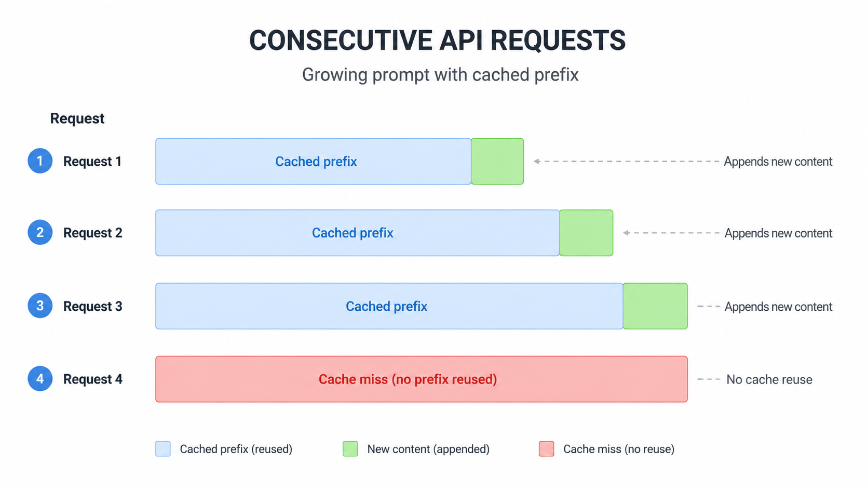Screen dimensions: 868x489
Task: Click the blue number 4 circle badge
Action: pos(40,379)
